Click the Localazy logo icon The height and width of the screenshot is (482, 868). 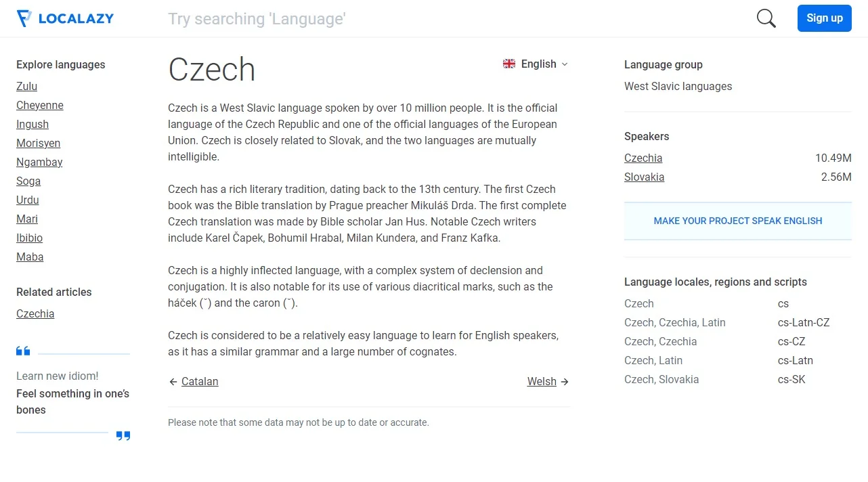click(24, 18)
